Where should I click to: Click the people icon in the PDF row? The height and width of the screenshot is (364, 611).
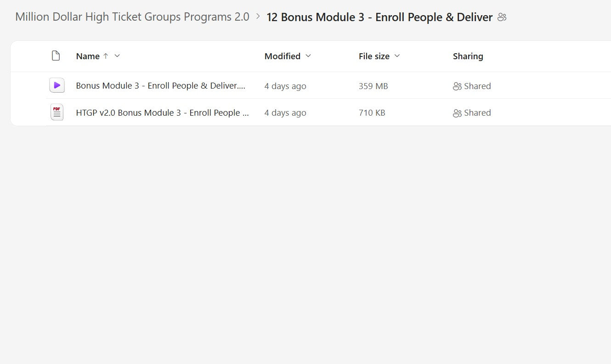pyautogui.click(x=457, y=113)
